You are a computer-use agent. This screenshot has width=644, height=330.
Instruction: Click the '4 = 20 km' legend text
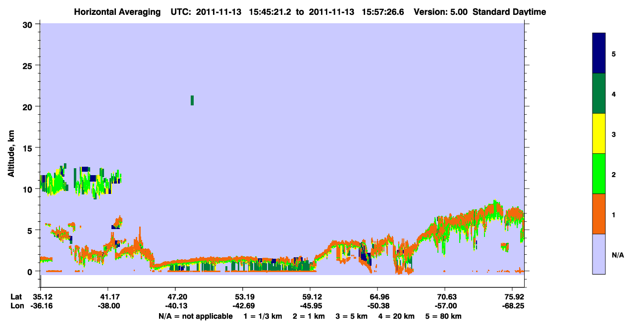pos(397,316)
